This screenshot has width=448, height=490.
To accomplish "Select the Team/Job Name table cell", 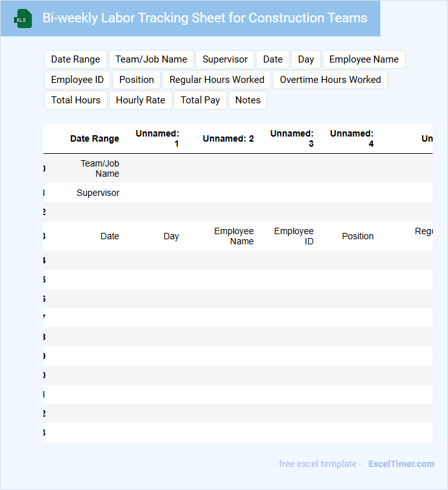I will (x=100, y=168).
